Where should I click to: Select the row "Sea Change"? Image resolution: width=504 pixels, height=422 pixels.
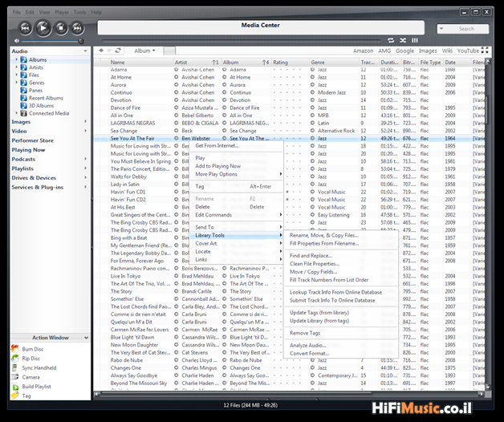[289, 131]
